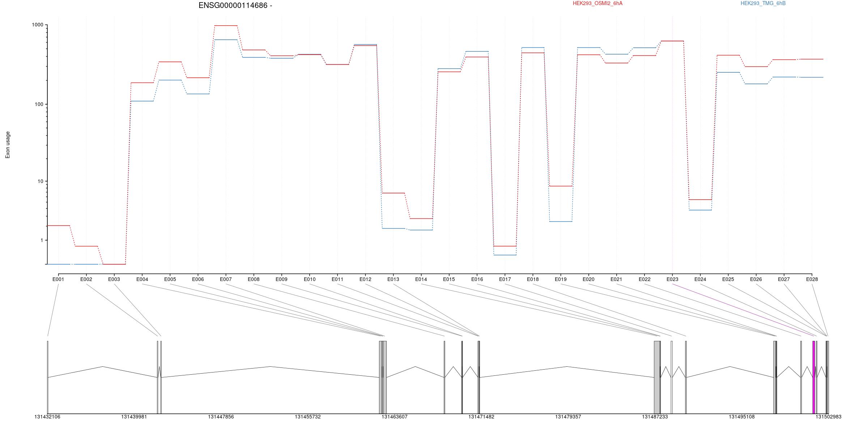The image size is (868, 434).
Task: Click the magenta highlighted exon block
Action: [x=814, y=377]
